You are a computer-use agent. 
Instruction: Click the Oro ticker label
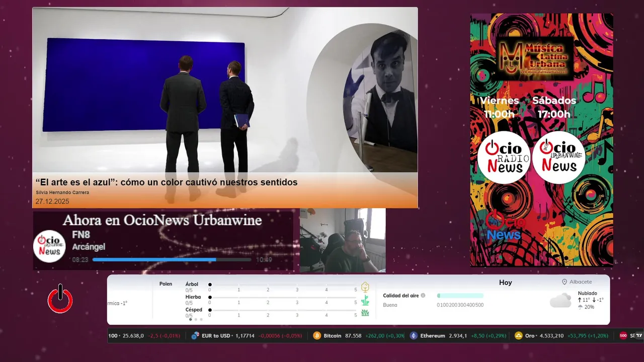pyautogui.click(x=530, y=336)
